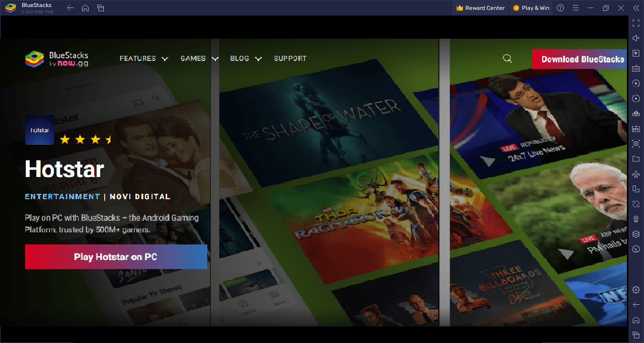Screen dimensions: 644x343
Task: Click Play Hotstar on PC
Action: (116, 256)
